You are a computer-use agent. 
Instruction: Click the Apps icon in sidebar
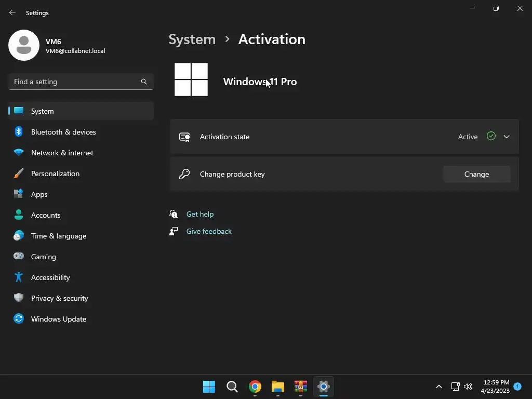tap(19, 194)
